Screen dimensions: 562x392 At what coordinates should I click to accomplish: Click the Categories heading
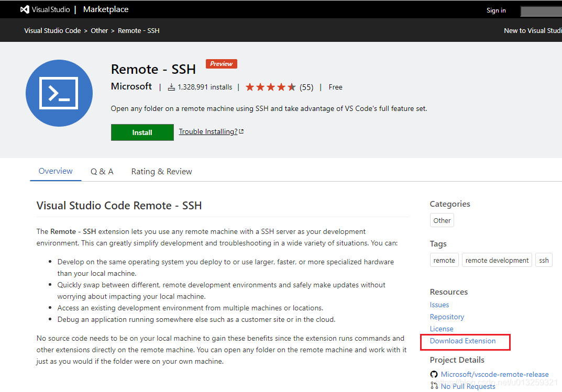click(450, 204)
